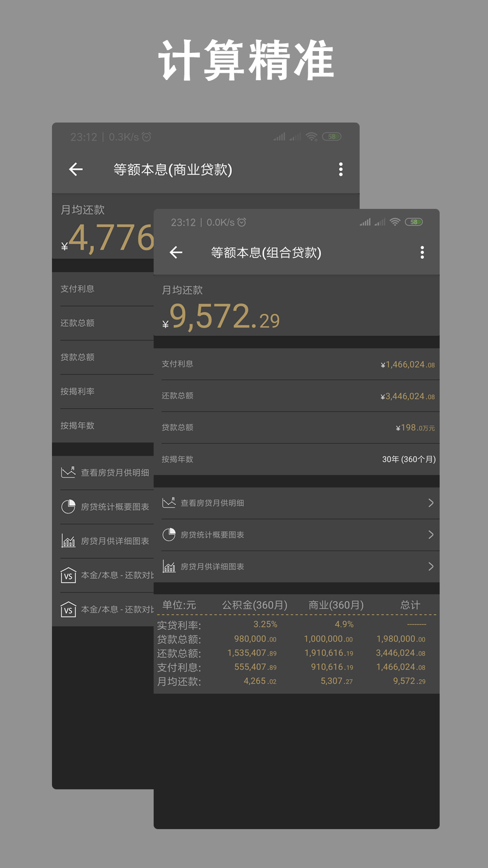
Task: Tap back arrow in 组合贷款 front screen
Action: (176, 252)
